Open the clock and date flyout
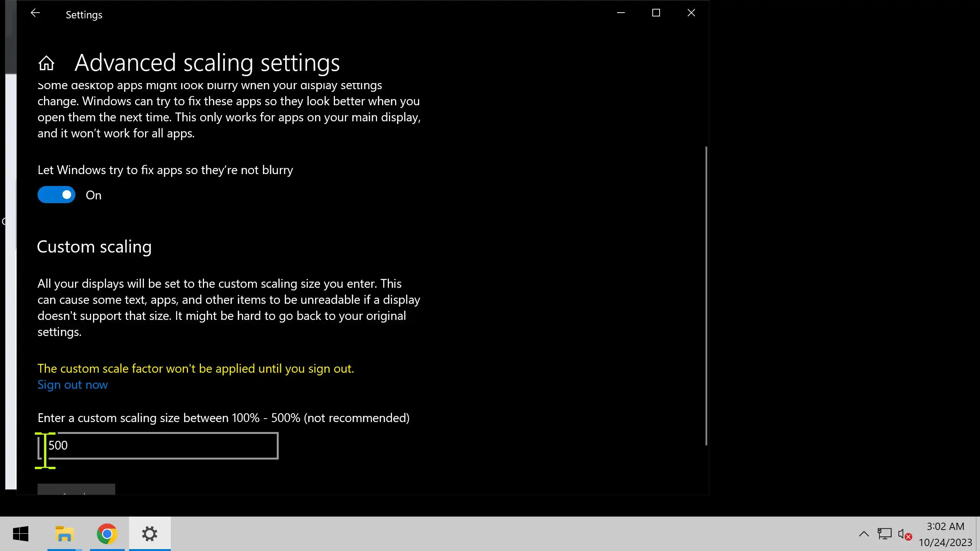 click(x=945, y=534)
